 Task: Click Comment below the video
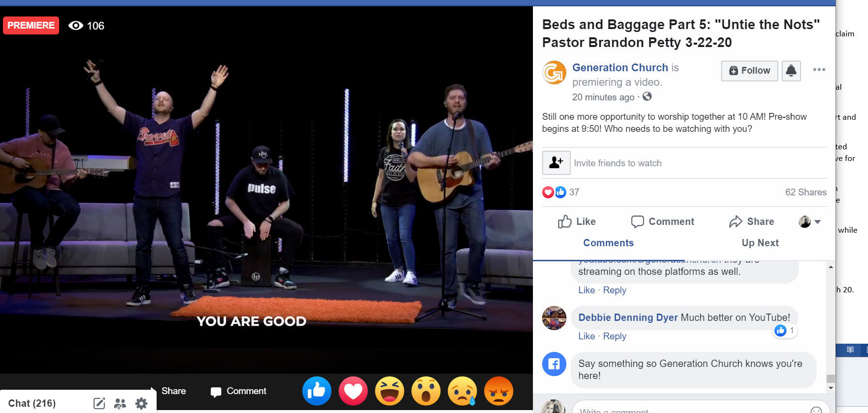pyautogui.click(x=239, y=391)
